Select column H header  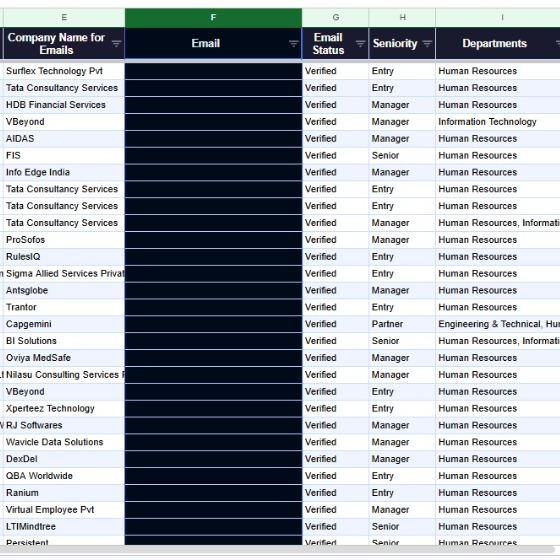(x=402, y=18)
